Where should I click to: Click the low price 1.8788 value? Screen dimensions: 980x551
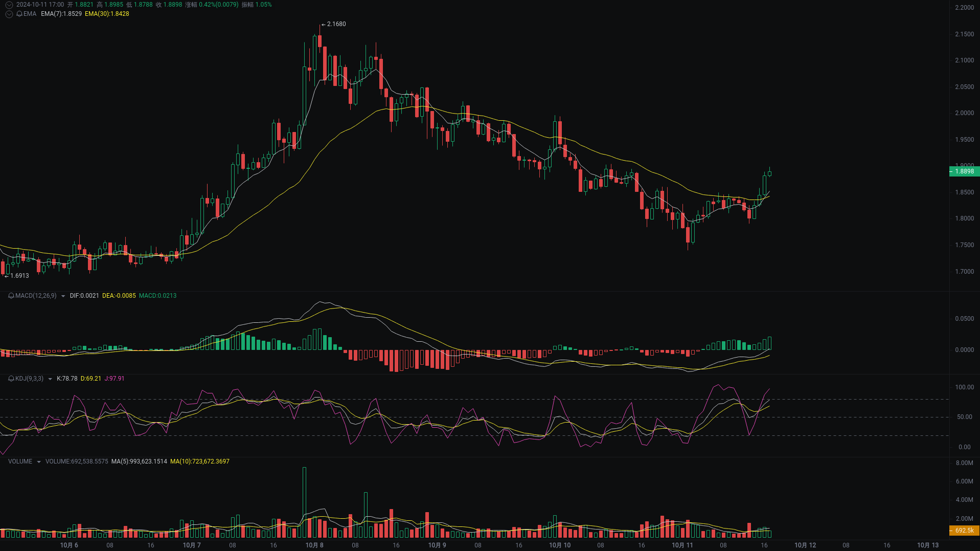pyautogui.click(x=143, y=5)
